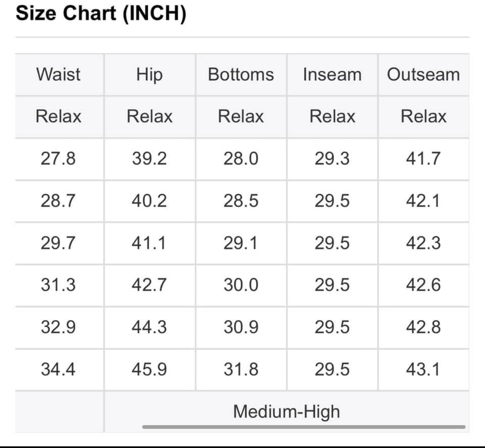
Task: Select the Bottoms column header
Action: [241, 74]
